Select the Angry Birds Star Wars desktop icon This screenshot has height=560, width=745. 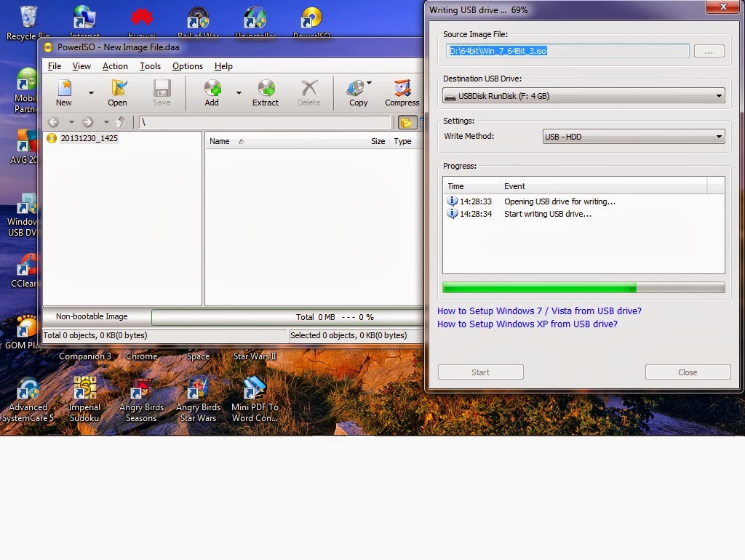point(198,400)
